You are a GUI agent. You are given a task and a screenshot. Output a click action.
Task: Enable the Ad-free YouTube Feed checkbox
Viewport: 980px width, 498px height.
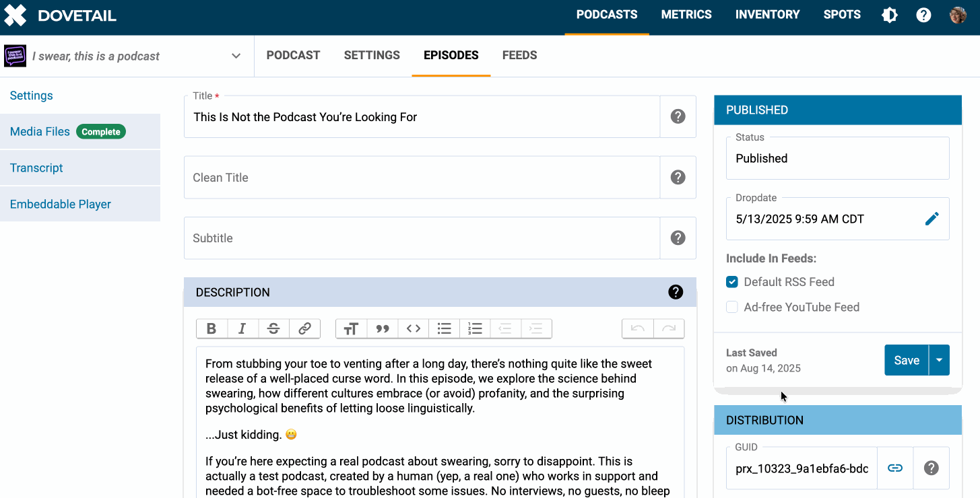coord(732,308)
